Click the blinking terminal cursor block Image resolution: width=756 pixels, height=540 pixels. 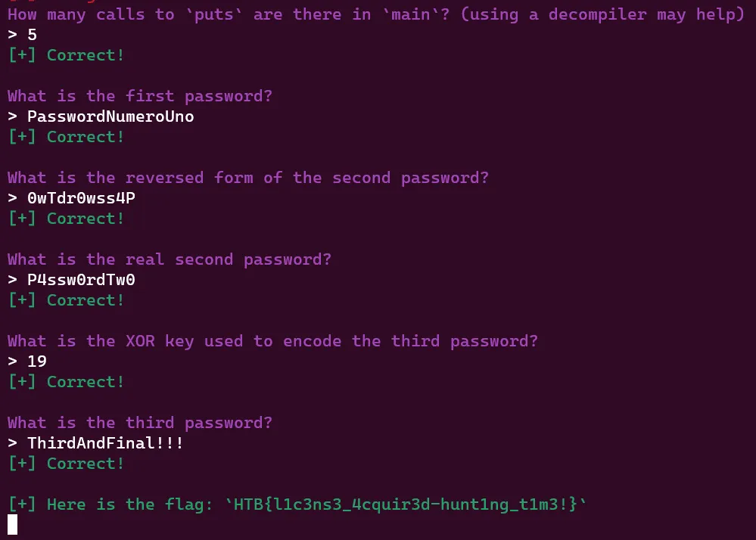pos(13,525)
